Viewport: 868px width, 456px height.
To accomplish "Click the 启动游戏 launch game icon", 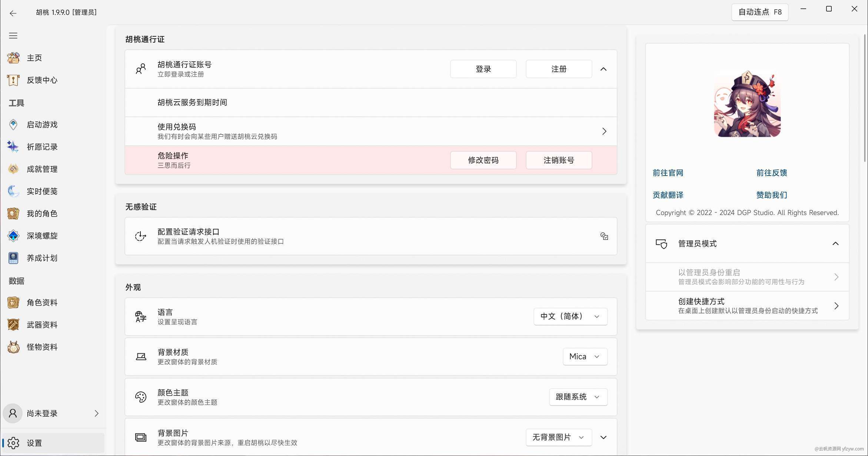I will click(13, 125).
